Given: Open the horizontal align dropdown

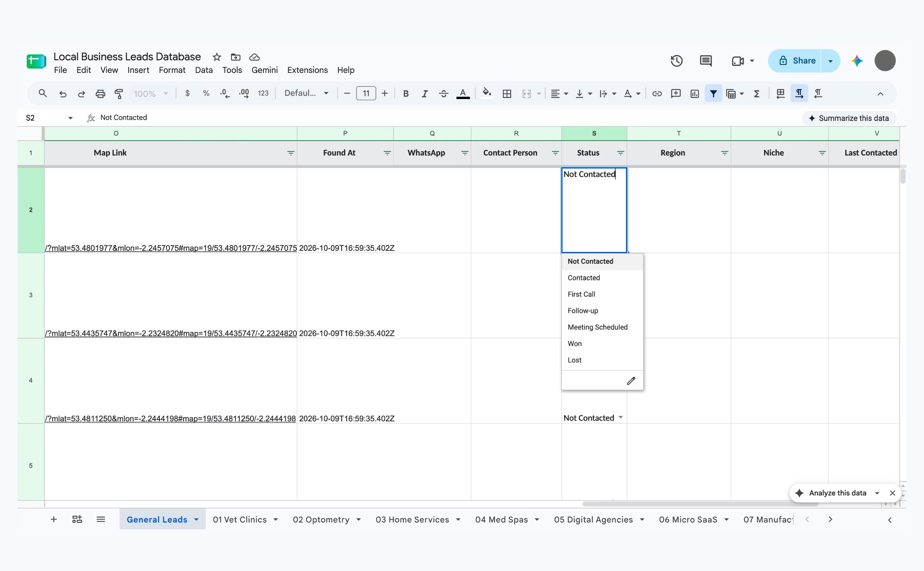Looking at the screenshot, I should [559, 94].
